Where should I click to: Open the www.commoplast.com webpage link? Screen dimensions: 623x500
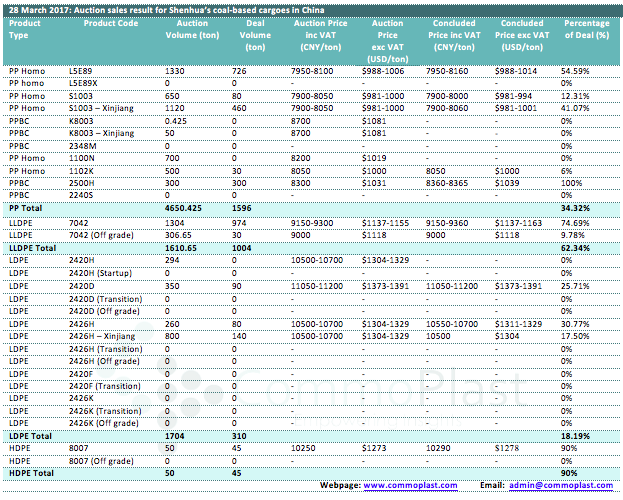point(410,484)
